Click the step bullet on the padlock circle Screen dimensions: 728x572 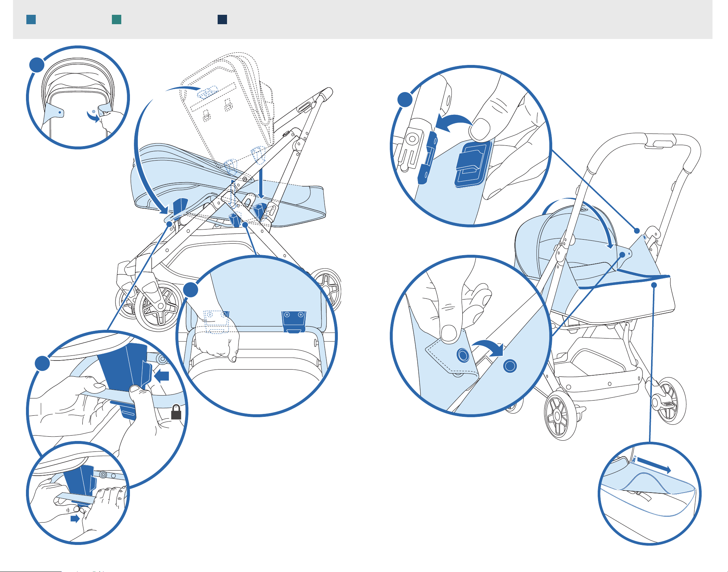43,363
